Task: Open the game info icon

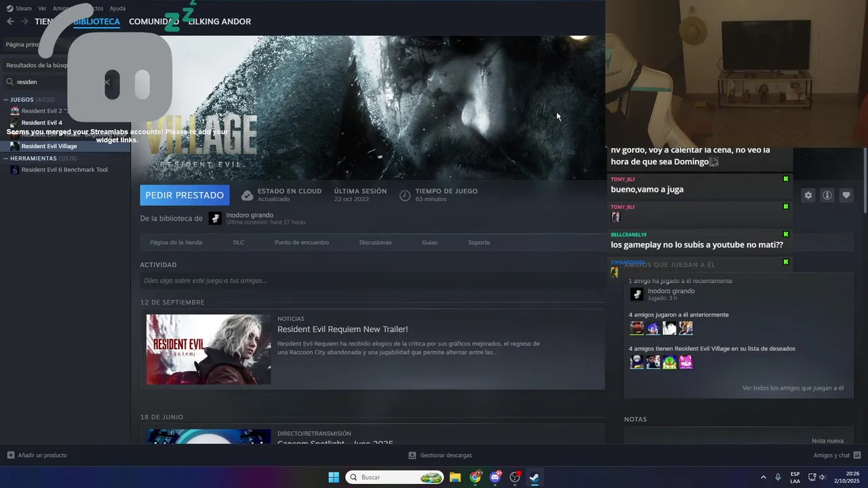Action: click(827, 195)
